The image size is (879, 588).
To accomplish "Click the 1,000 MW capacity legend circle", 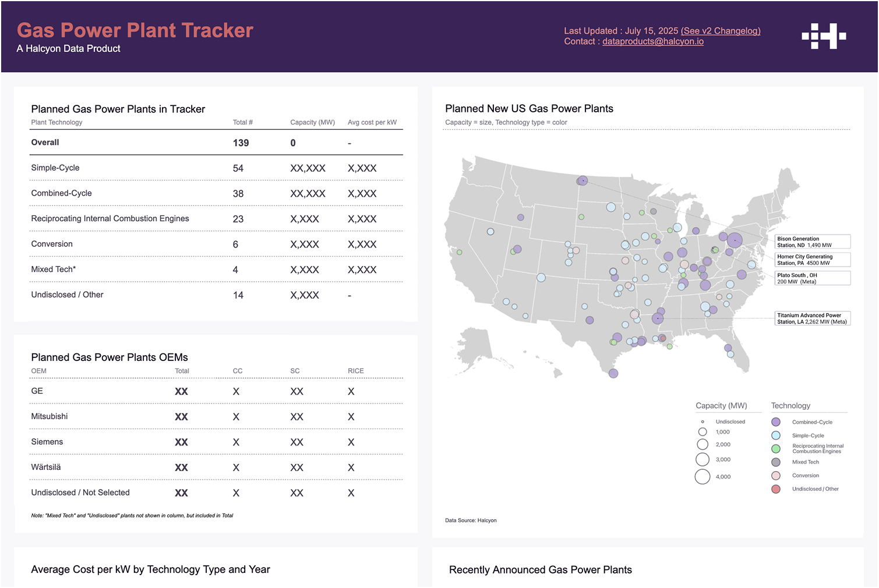I will pyautogui.click(x=703, y=432).
